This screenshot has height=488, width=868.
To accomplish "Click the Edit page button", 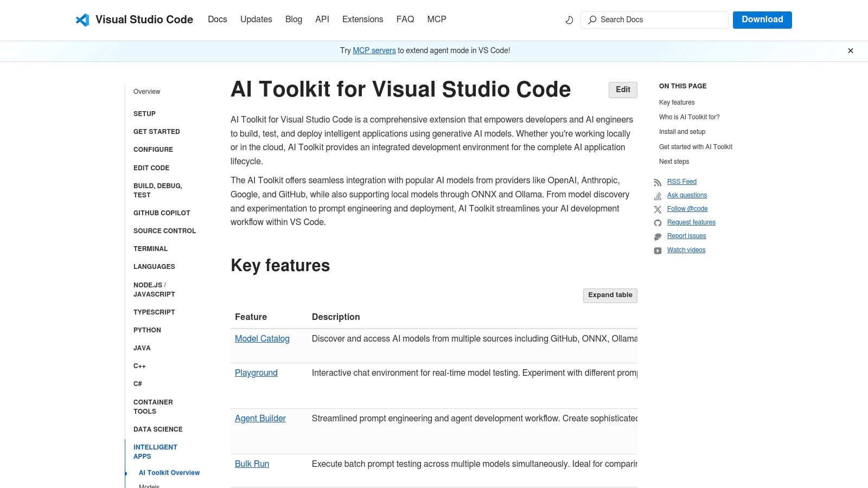I will tap(623, 90).
